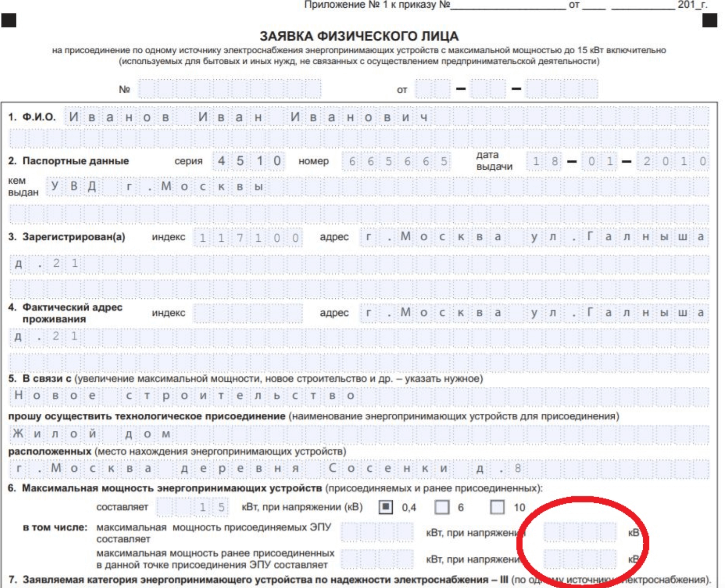Click '6. Максимальная мощность энергопринимающих устройств' heading
This screenshot has width=725, height=588.
click(x=165, y=488)
